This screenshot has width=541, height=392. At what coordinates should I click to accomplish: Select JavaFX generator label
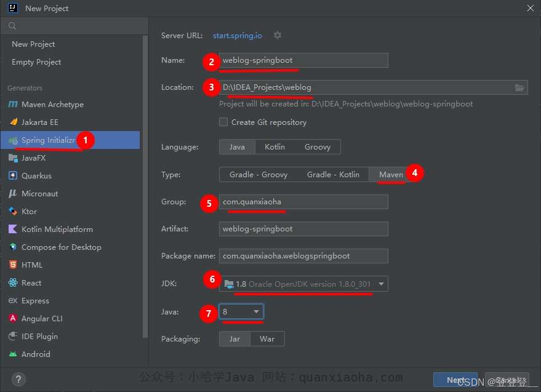click(x=33, y=158)
